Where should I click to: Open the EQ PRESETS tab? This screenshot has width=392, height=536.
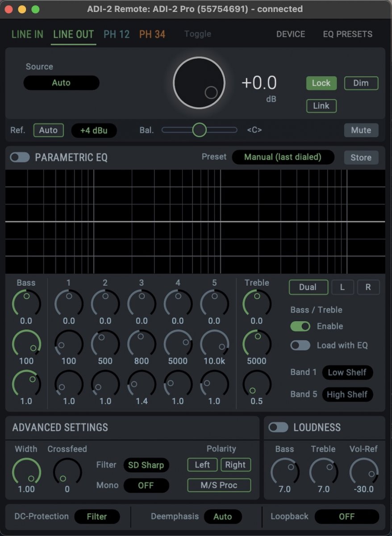pyautogui.click(x=348, y=34)
